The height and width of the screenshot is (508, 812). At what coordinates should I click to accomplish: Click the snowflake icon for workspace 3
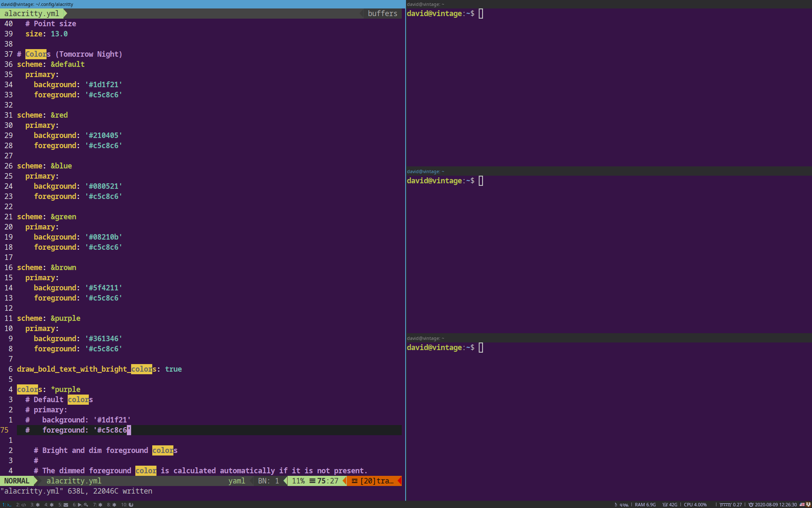(x=37, y=505)
